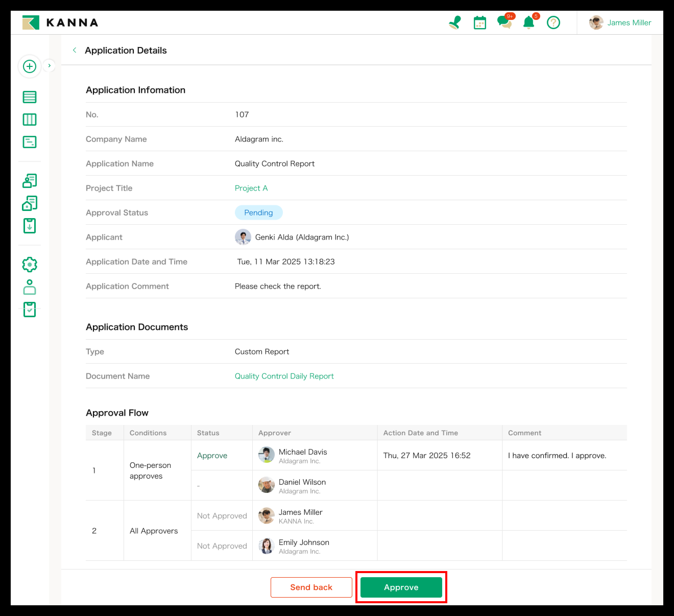674x616 pixels.
Task: Click the help question mark icon
Action: click(553, 23)
